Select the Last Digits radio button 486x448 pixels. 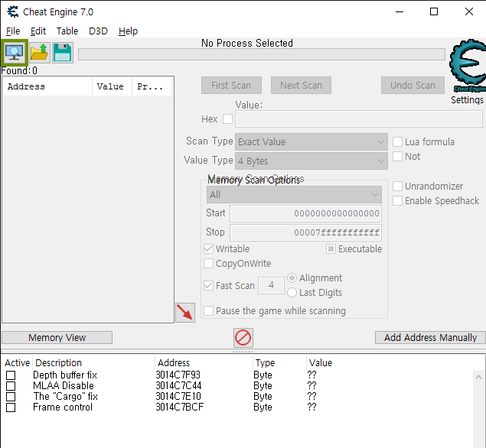click(292, 293)
